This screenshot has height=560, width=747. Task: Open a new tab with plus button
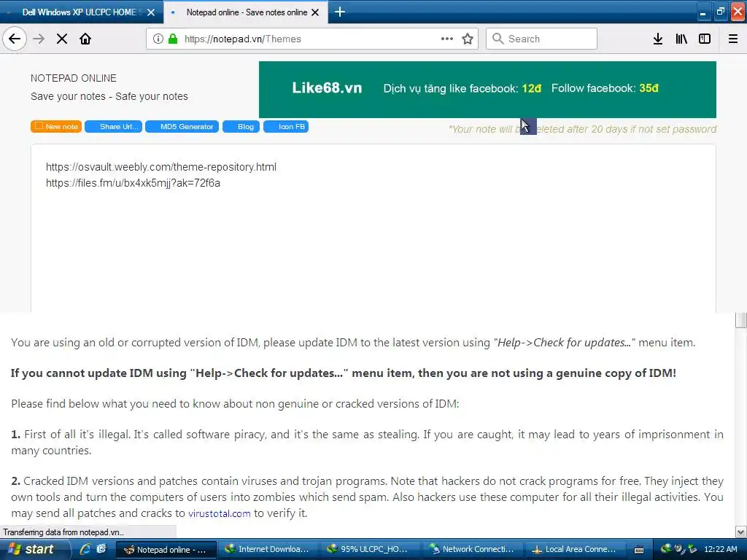(x=340, y=12)
